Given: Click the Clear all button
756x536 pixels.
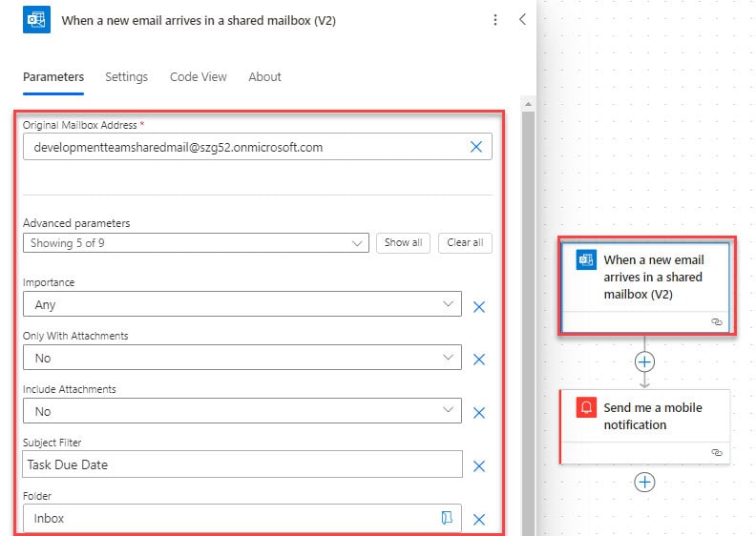Looking at the screenshot, I should pyautogui.click(x=465, y=242).
